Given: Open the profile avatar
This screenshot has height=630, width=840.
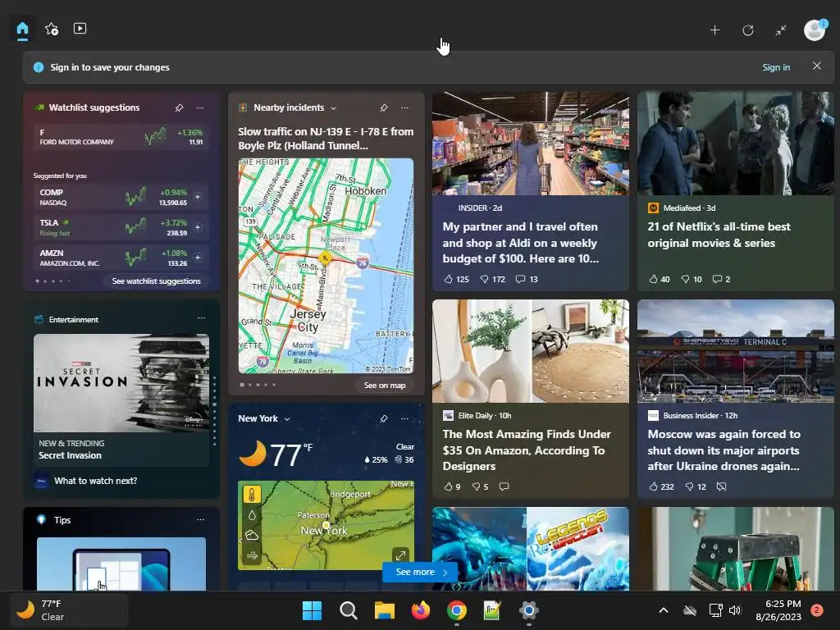Looking at the screenshot, I should [x=815, y=30].
